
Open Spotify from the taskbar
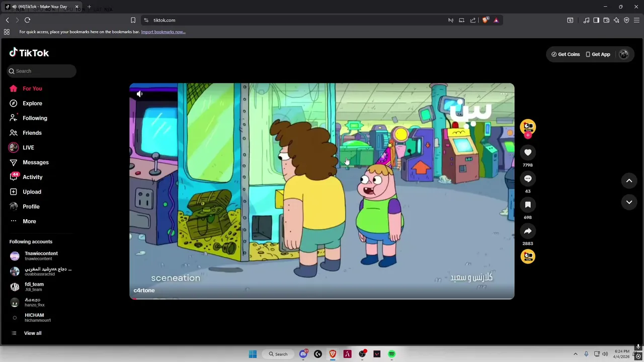point(391,354)
